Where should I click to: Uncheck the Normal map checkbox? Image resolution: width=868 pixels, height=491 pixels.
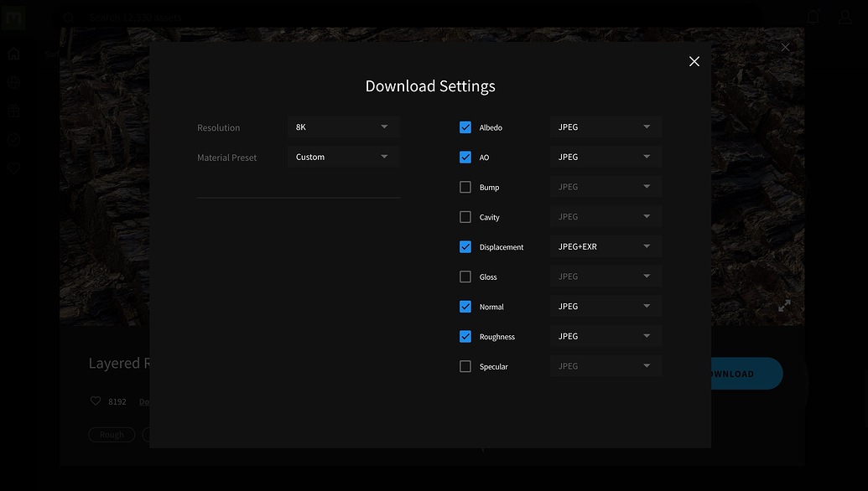[x=465, y=307]
